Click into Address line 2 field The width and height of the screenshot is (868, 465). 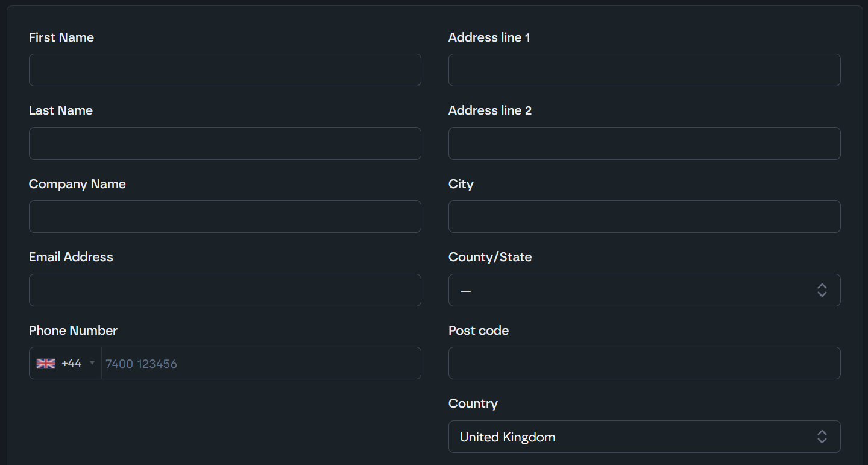[x=644, y=144]
